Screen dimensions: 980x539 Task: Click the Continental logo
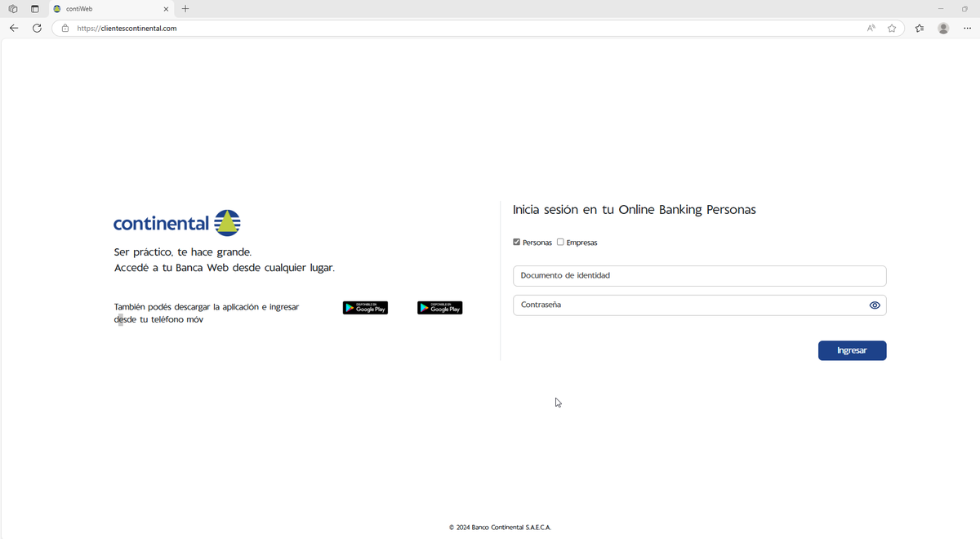coord(177,222)
